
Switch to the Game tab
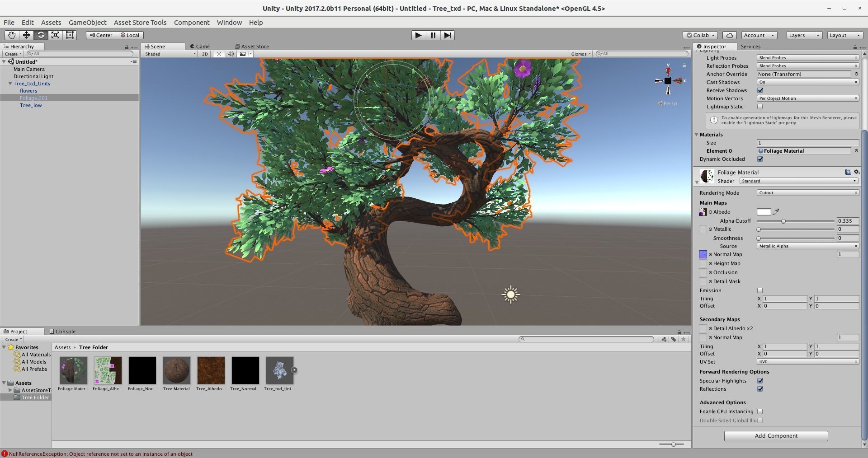coord(200,47)
